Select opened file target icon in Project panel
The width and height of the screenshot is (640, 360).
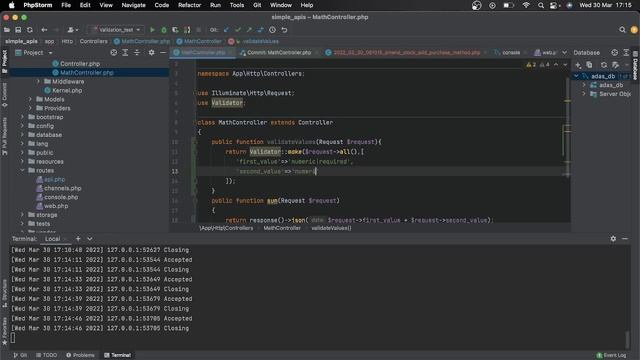[x=113, y=53]
